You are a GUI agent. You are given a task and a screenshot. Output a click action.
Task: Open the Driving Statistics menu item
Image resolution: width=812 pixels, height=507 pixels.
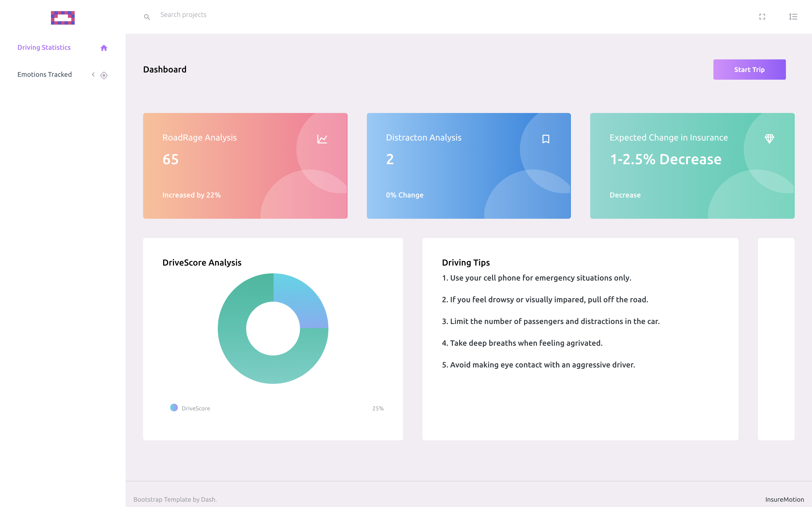pos(44,47)
